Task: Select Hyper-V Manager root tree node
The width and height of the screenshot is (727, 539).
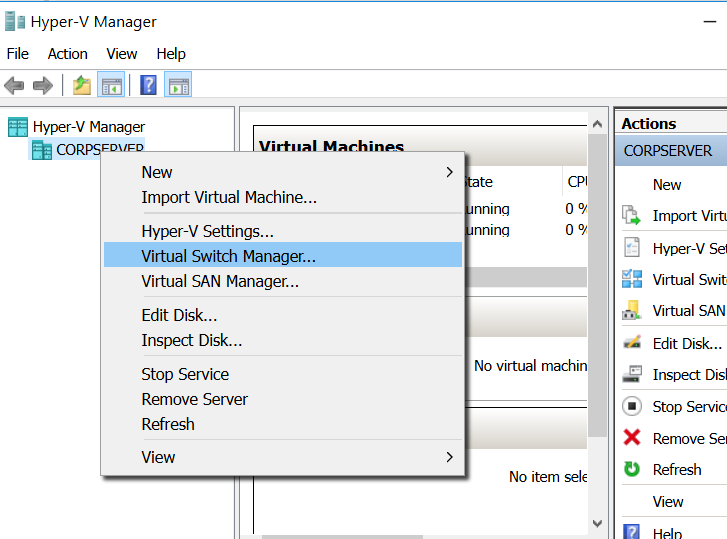Action: pos(88,127)
